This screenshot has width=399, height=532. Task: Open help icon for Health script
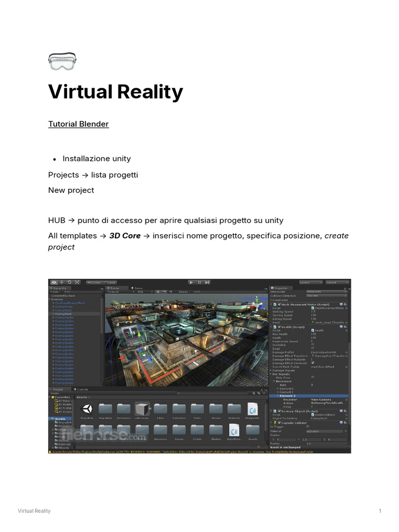(341, 327)
